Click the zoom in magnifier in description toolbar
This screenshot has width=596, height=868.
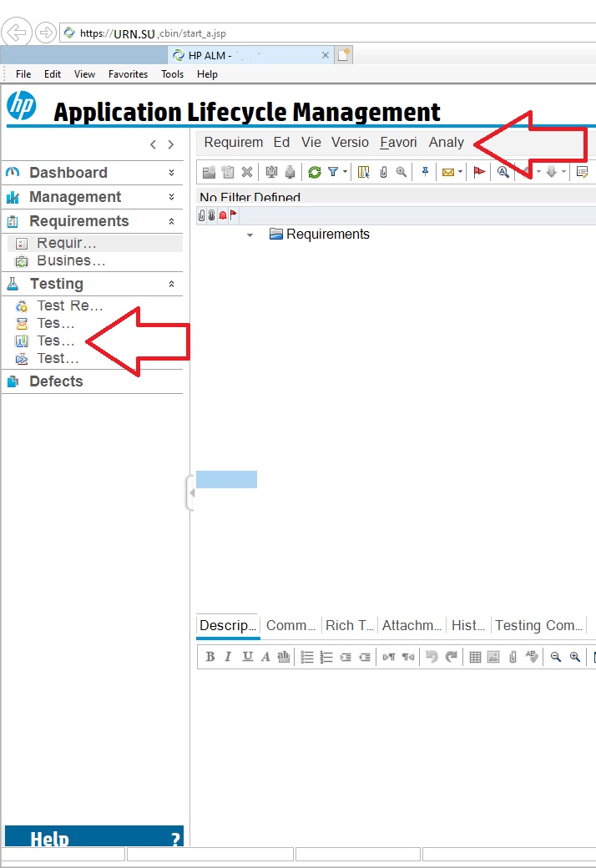pyautogui.click(x=575, y=657)
